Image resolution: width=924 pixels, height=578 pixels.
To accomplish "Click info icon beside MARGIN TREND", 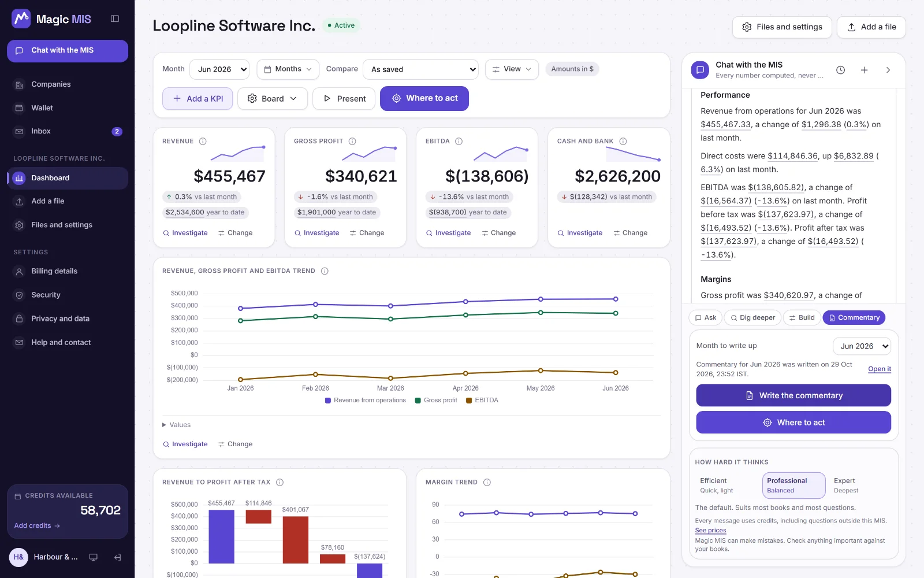I will [487, 482].
